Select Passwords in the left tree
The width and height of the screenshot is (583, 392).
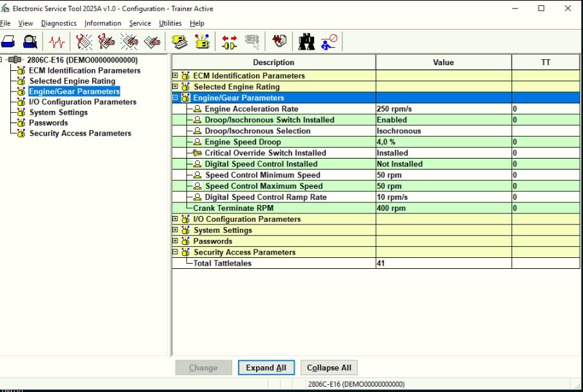pos(48,122)
